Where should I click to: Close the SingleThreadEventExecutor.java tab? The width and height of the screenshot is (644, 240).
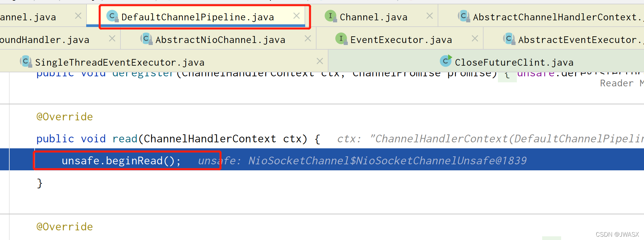tap(320, 61)
